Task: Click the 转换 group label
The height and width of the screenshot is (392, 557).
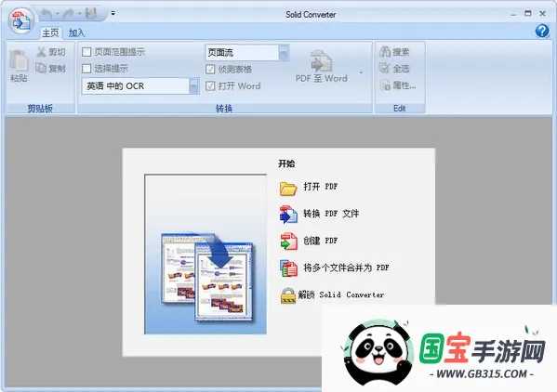Action: click(x=224, y=108)
